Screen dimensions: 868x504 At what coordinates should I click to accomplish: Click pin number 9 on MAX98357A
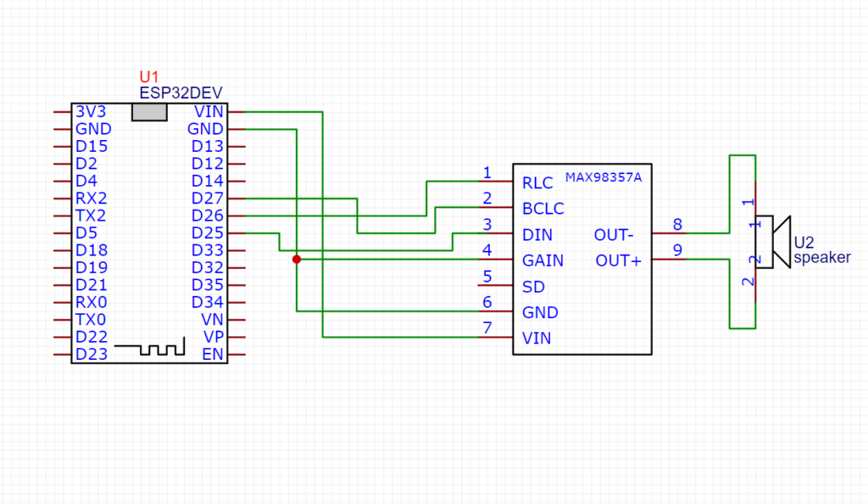pos(677,250)
